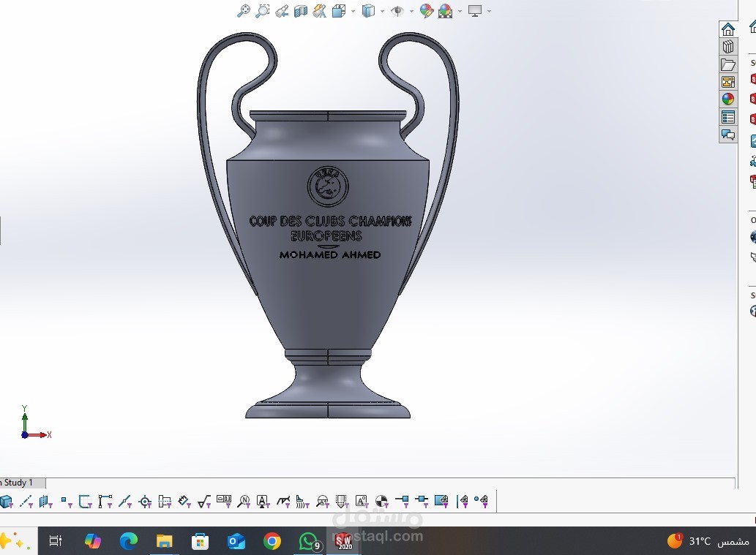
Task: Click the Filter Weld Beads icon
Action: point(302,502)
